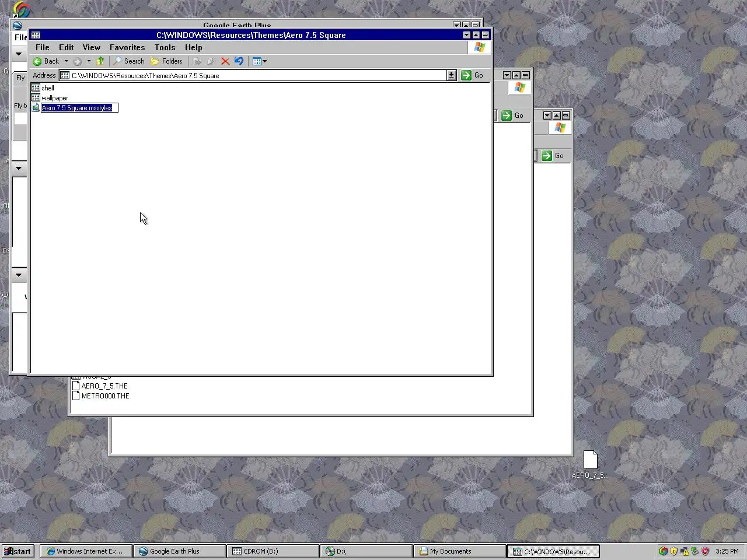Select the 'wallpaper' folder name
This screenshot has width=747, height=560.
[55, 98]
